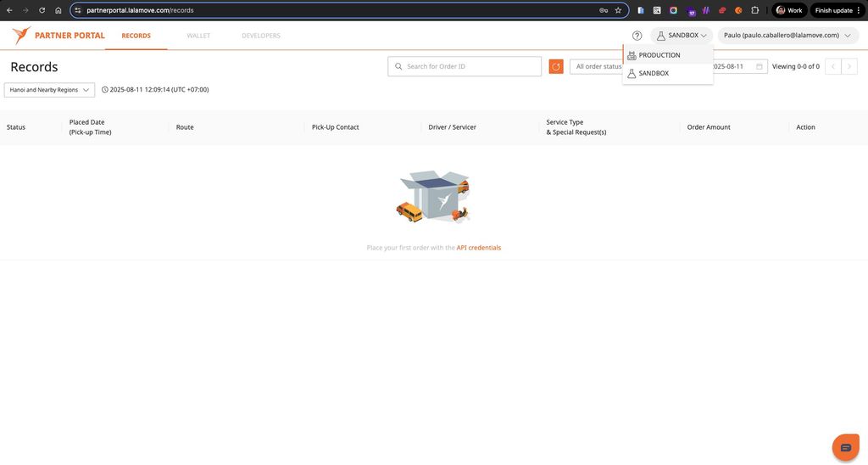Click the Lalamove Partner Portal logo

[58, 36]
